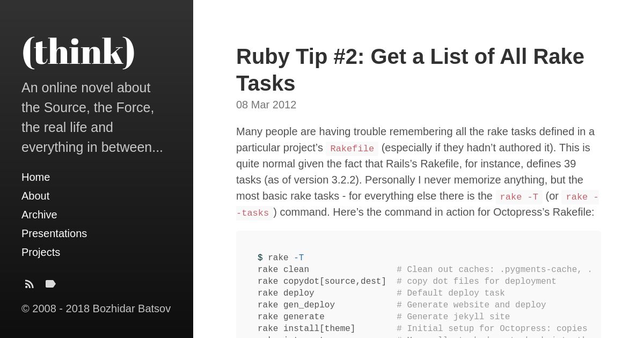Click the tags icon beside RSS
Image resolution: width=644 pixels, height=338 pixels.
[x=50, y=284]
